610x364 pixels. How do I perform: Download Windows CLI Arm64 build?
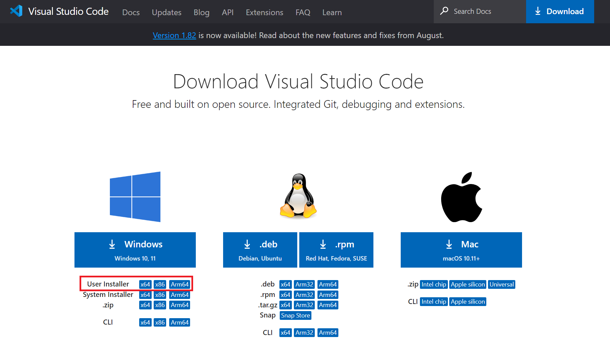coord(180,323)
